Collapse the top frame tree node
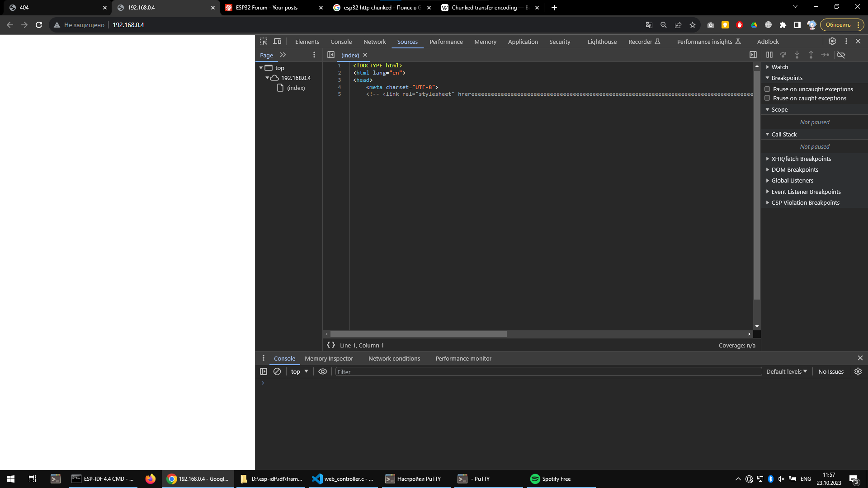Viewport: 868px width, 488px height. click(x=261, y=68)
